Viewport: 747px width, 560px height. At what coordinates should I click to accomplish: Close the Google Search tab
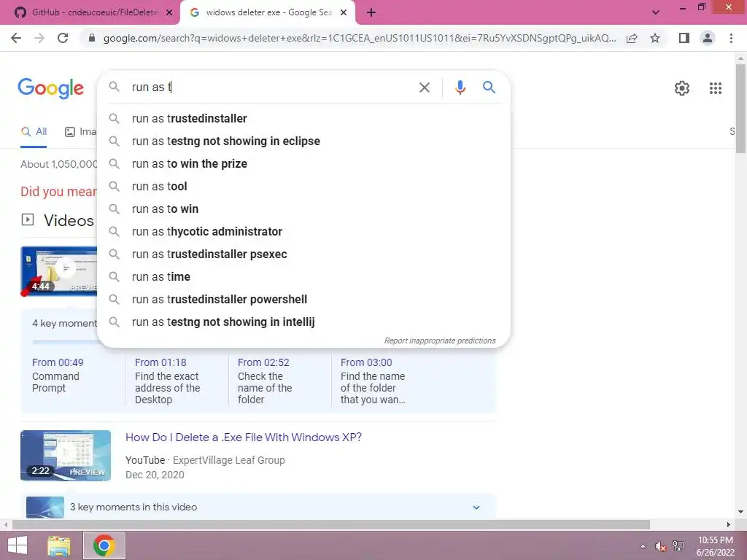coord(344,12)
